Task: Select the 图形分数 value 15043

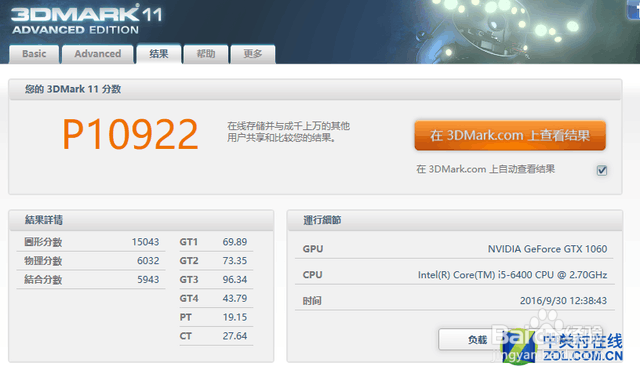Action: point(145,242)
